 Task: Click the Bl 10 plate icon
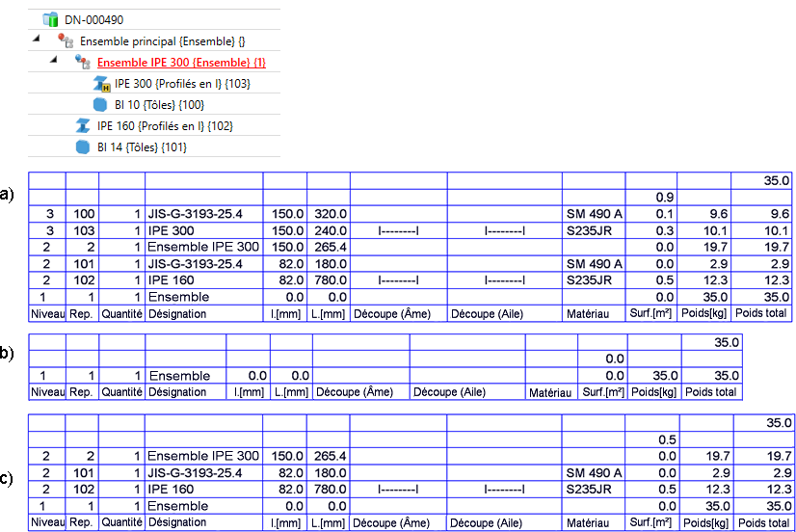(100, 105)
